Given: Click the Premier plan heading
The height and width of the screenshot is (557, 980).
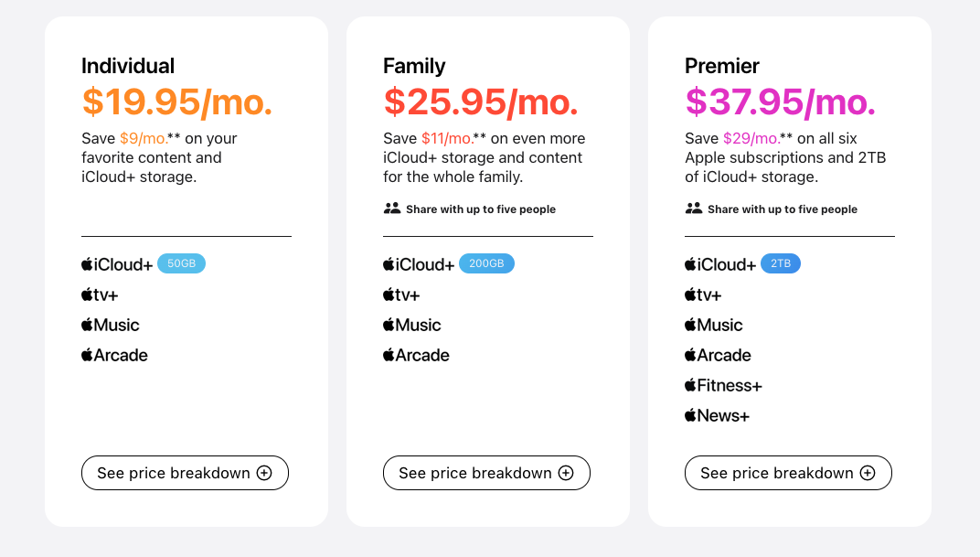Looking at the screenshot, I should (x=722, y=66).
